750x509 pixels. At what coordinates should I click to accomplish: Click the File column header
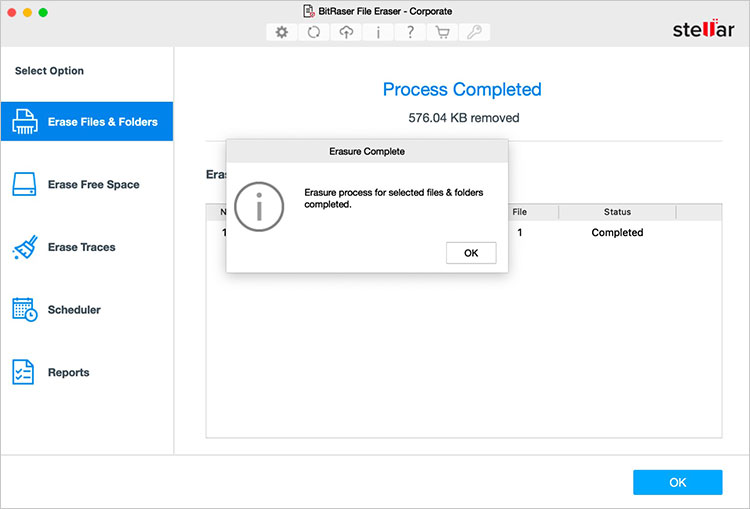(519, 212)
